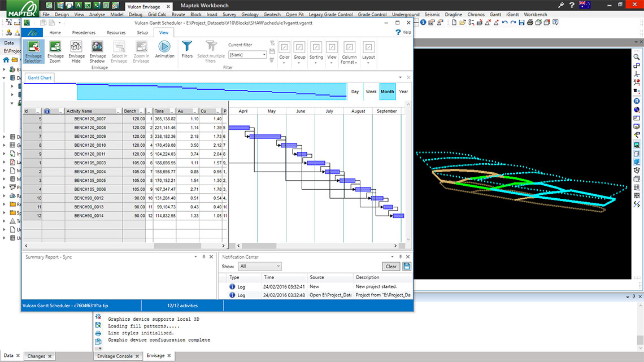Click the undo arrow in Envisage toolbar
644x362 pixels.
(x=505, y=23)
